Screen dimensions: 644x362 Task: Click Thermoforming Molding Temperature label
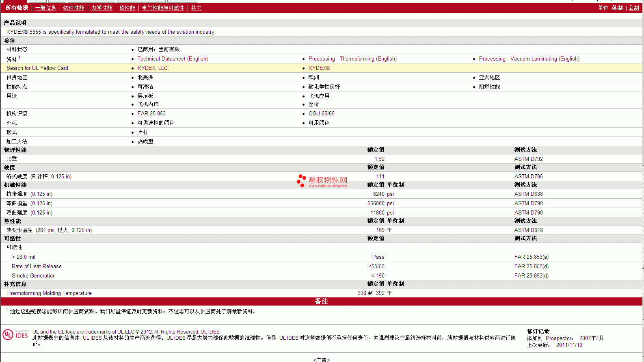[49, 293]
